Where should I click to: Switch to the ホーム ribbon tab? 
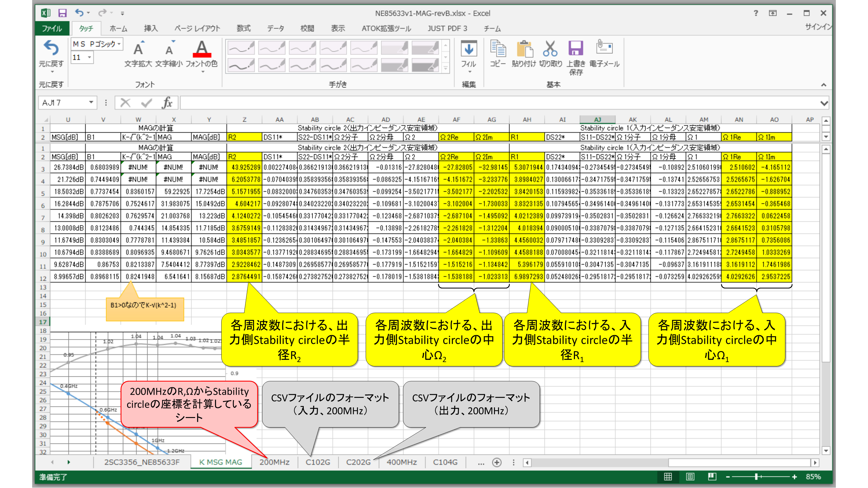[x=118, y=29]
